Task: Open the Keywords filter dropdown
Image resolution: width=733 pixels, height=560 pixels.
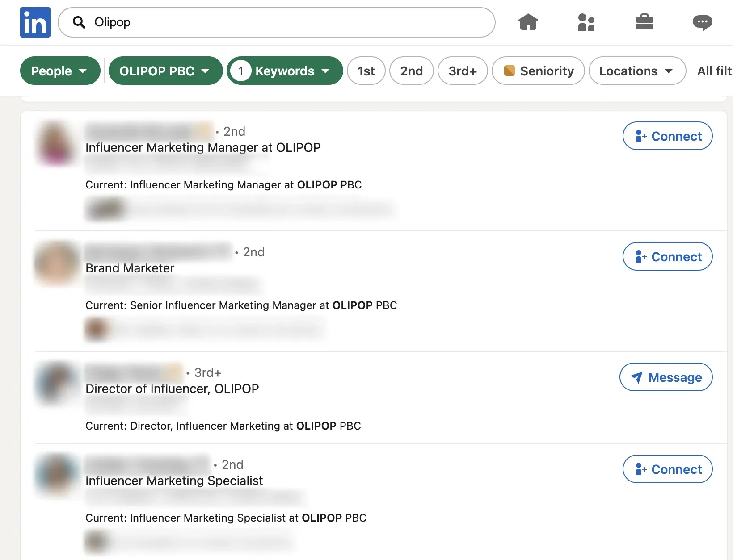Action: pyautogui.click(x=285, y=71)
